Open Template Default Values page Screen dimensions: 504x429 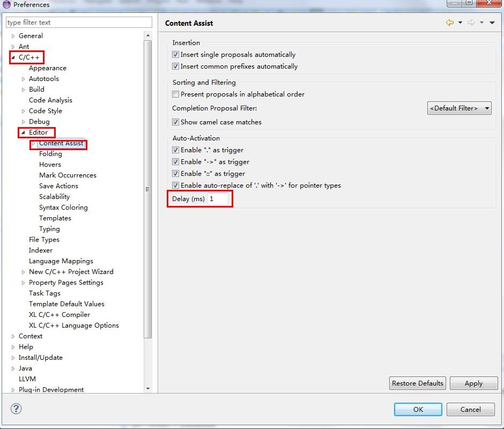click(66, 304)
